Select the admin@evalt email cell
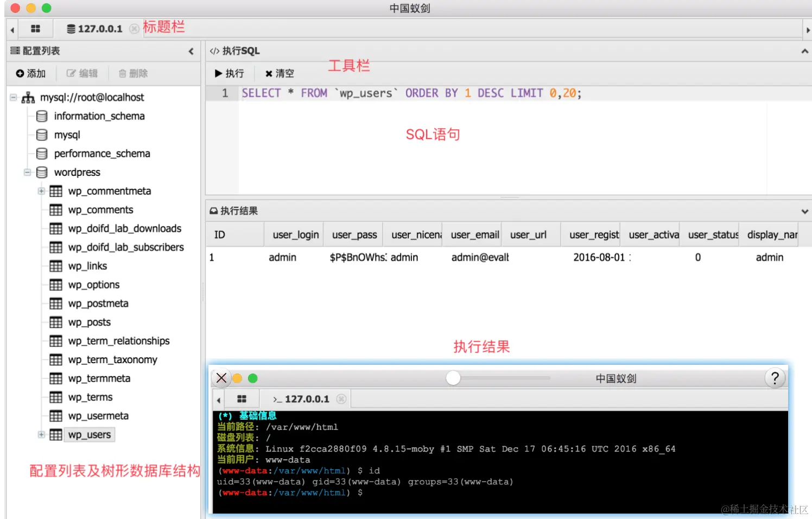Viewport: 812px width, 519px height. click(480, 257)
